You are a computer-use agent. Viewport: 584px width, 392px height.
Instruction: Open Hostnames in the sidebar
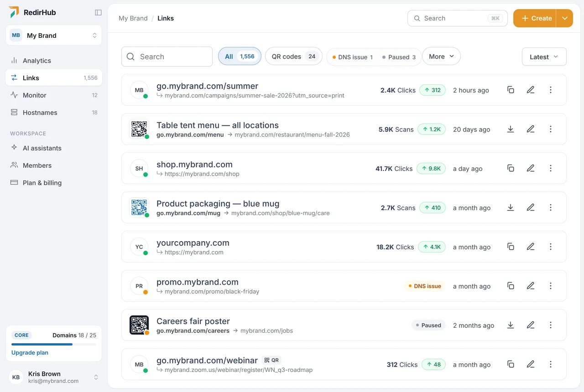[x=54, y=112]
